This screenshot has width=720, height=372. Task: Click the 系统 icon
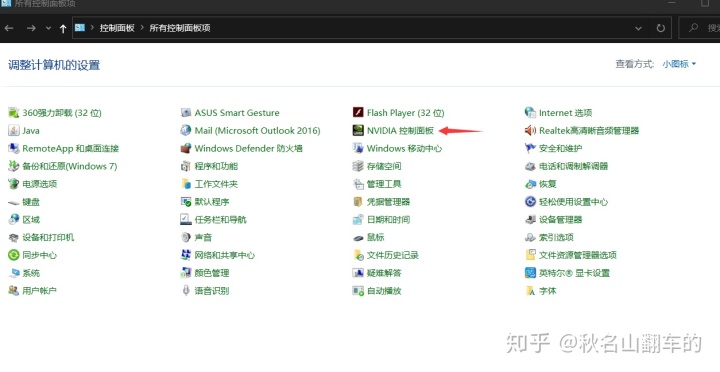pyautogui.click(x=14, y=273)
